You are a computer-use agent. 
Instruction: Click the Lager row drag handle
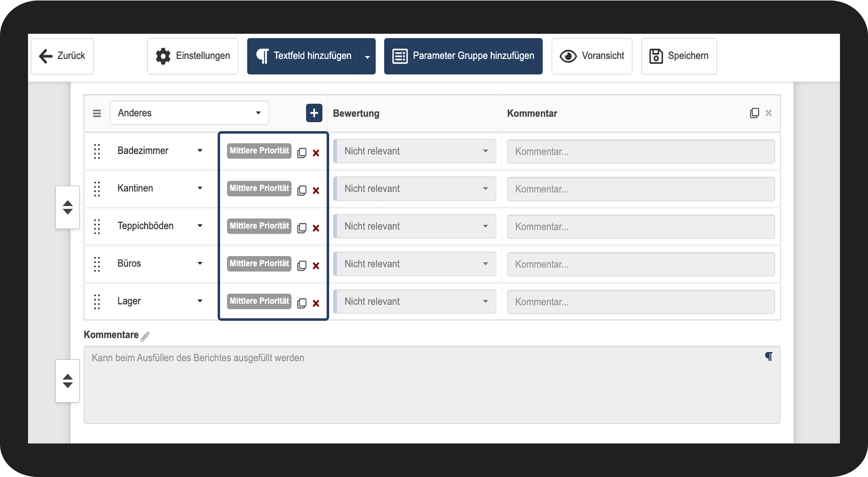click(x=97, y=302)
